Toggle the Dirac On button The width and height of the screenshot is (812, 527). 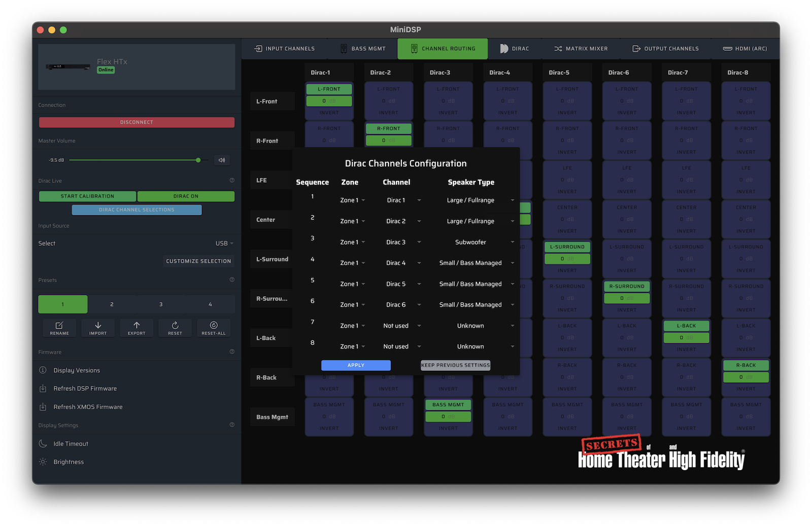coord(186,196)
